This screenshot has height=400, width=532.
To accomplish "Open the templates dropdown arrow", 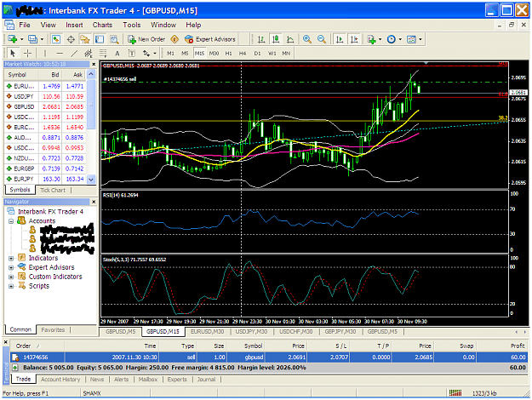I will tap(420, 39).
